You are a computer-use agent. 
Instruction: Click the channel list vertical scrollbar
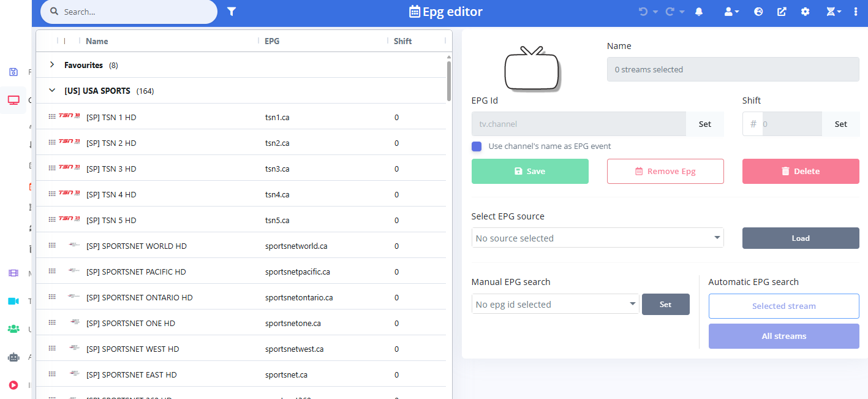449,80
